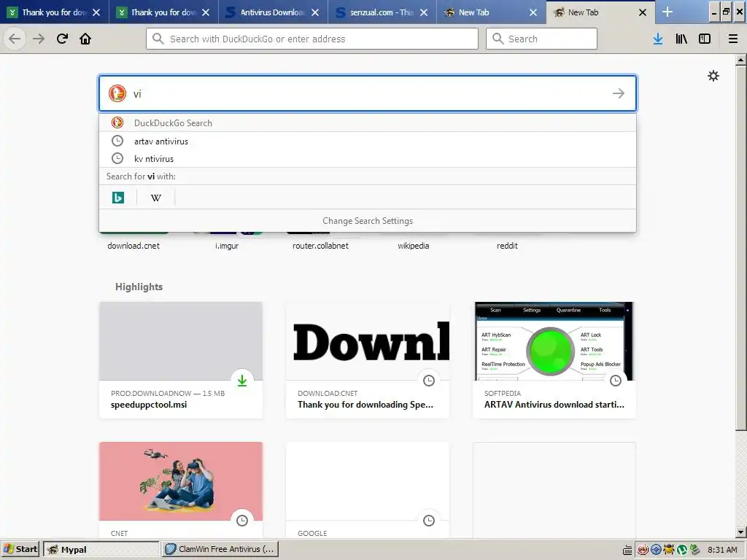The width and height of the screenshot is (747, 560).
Task: Open the router.collabnet top site
Action: click(x=321, y=246)
